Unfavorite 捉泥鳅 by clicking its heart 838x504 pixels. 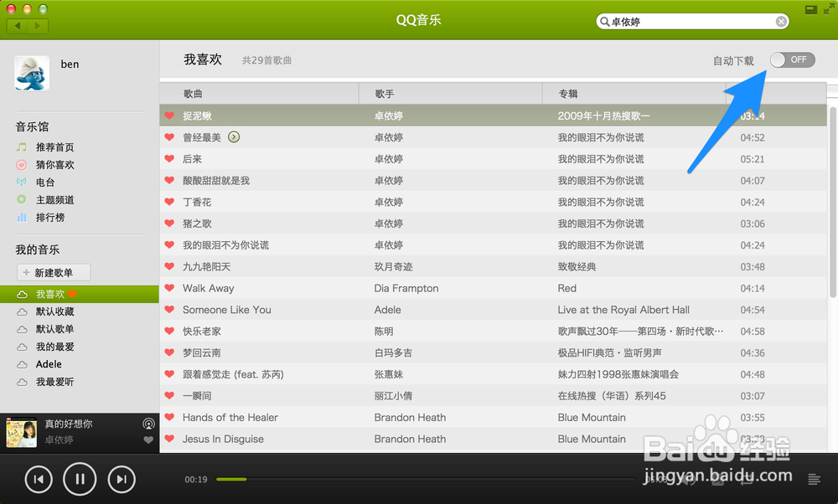click(168, 115)
